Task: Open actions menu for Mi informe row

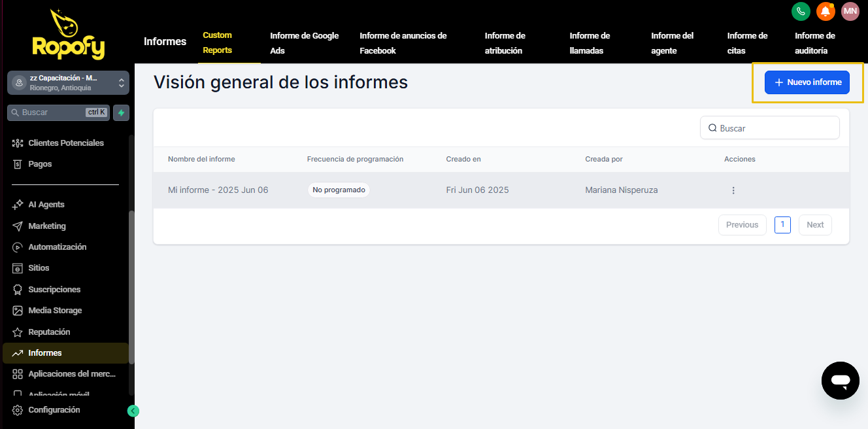Action: (x=733, y=190)
